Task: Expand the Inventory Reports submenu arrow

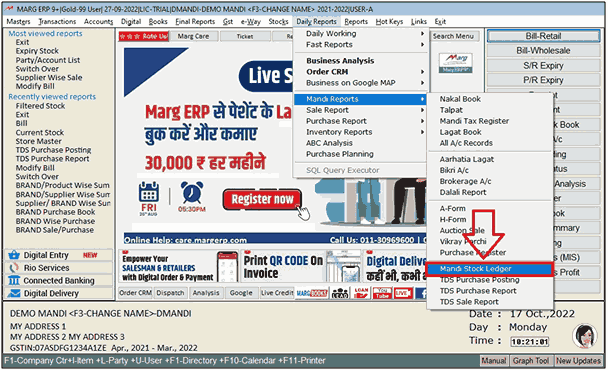Action: (422, 132)
